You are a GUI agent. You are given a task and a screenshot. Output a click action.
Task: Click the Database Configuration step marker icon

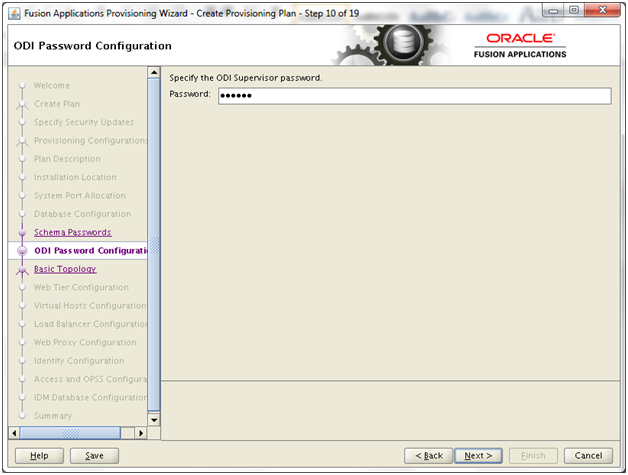tap(22, 214)
